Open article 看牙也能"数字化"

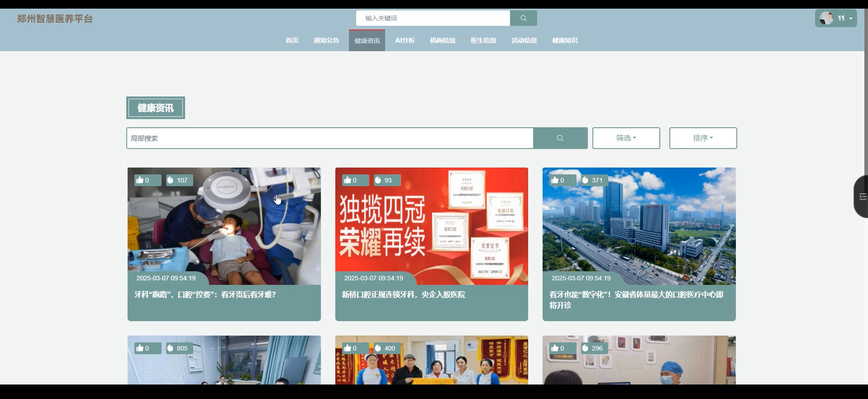click(x=636, y=300)
